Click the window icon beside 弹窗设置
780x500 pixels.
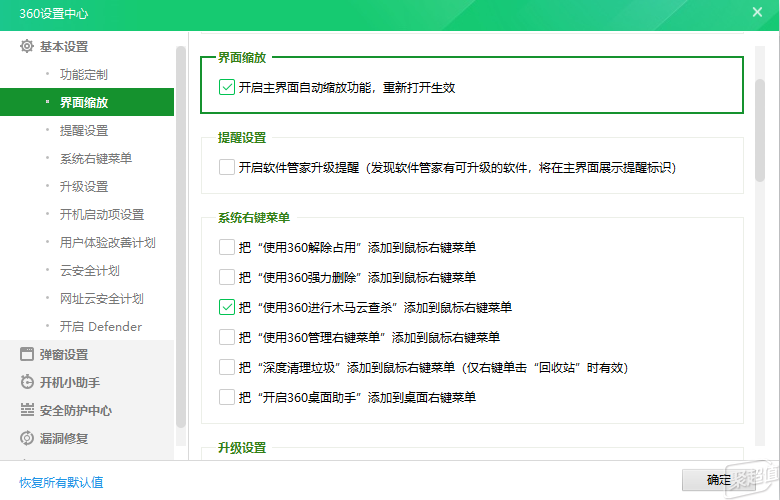tap(26, 354)
